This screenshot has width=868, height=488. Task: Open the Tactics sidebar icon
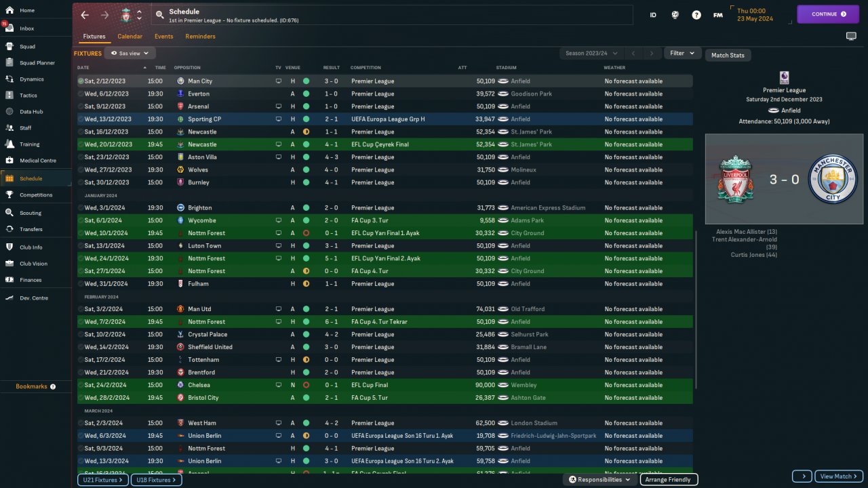pyautogui.click(x=9, y=95)
